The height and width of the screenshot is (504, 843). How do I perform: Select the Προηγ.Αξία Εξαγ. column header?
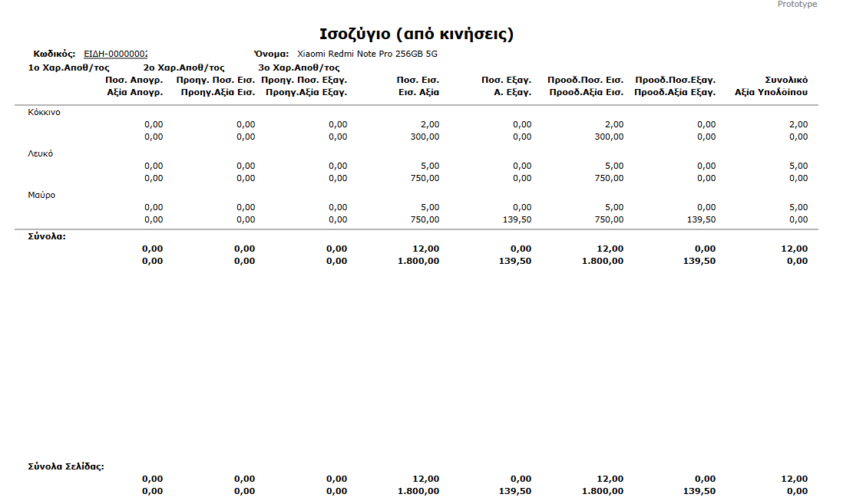coord(306,92)
